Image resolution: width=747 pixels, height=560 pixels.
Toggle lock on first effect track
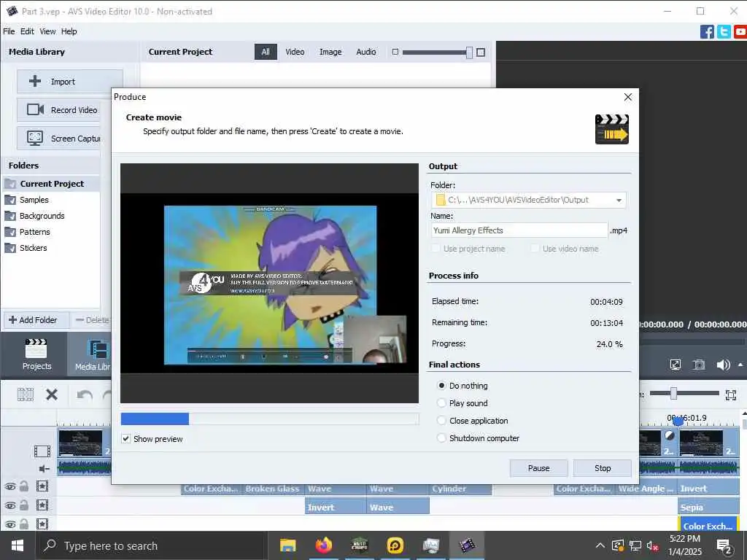tap(24, 486)
